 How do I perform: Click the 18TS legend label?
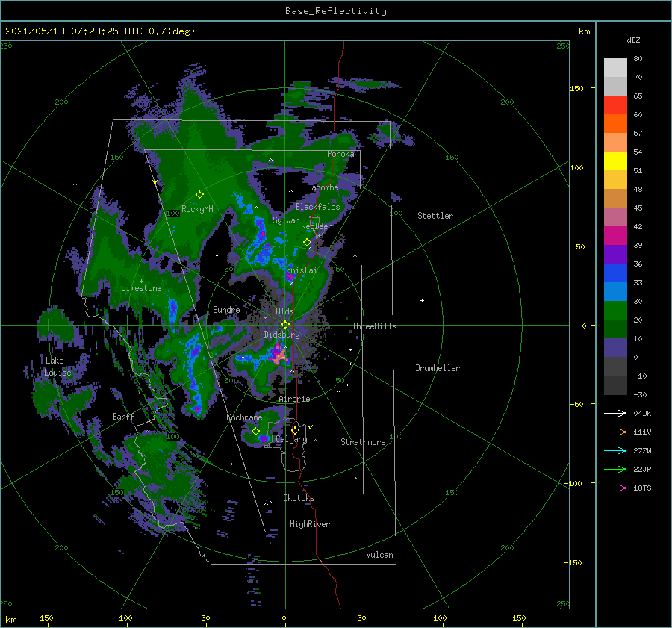pos(642,488)
